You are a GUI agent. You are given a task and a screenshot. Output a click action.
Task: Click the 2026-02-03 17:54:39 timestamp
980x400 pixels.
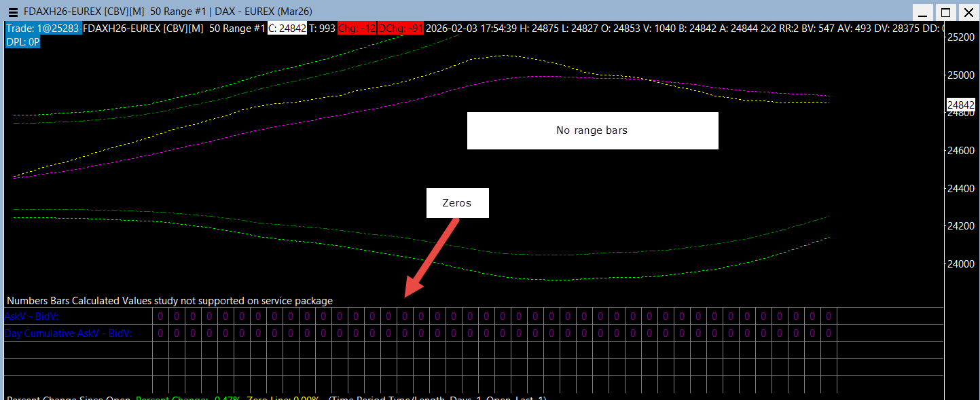pyautogui.click(x=473, y=29)
